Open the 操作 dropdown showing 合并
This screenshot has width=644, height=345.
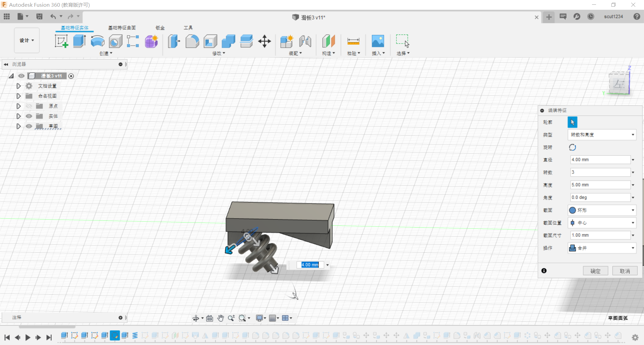pyautogui.click(x=602, y=248)
